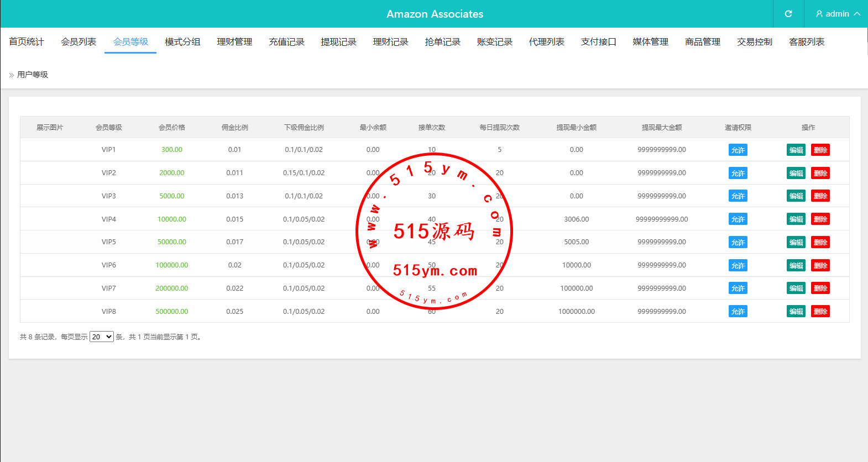Open the 首页统计 tab
The height and width of the screenshot is (462, 868).
tap(27, 42)
